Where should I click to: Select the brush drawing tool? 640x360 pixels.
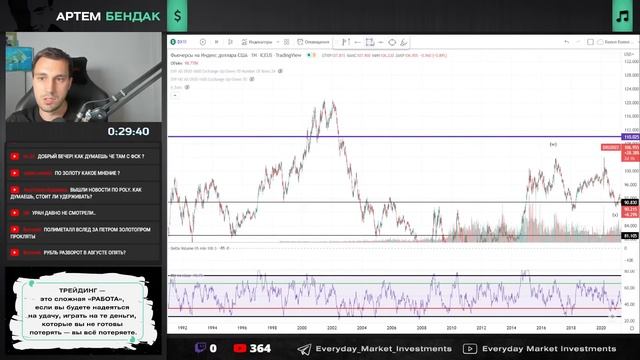[x=404, y=42]
